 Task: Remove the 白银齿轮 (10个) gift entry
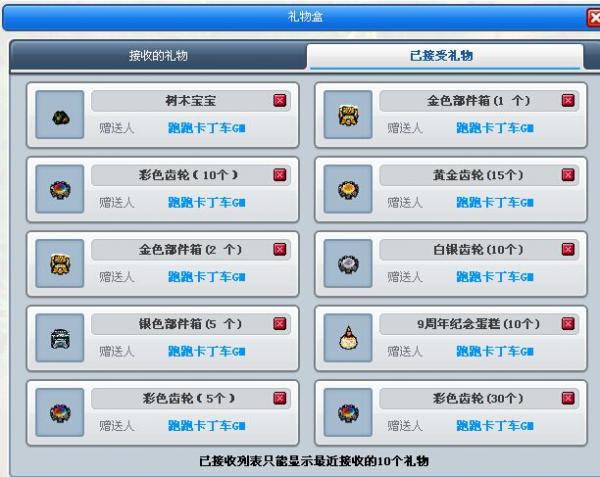point(568,249)
